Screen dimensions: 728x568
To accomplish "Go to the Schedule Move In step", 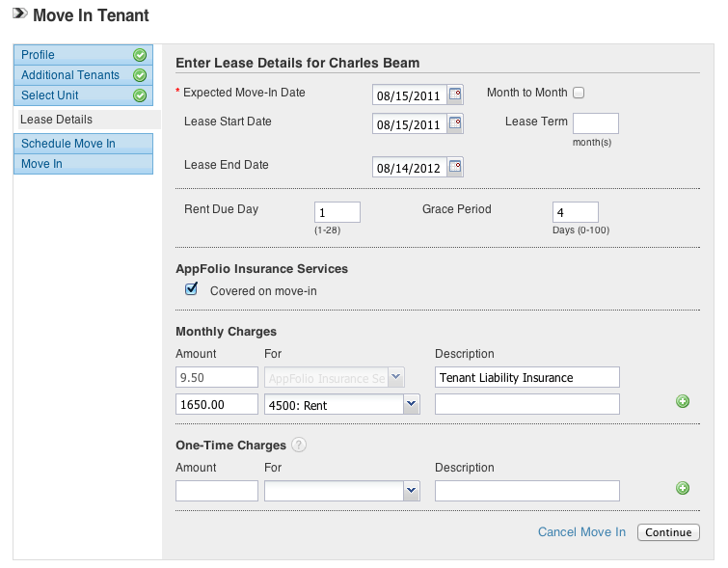I will click(68, 144).
